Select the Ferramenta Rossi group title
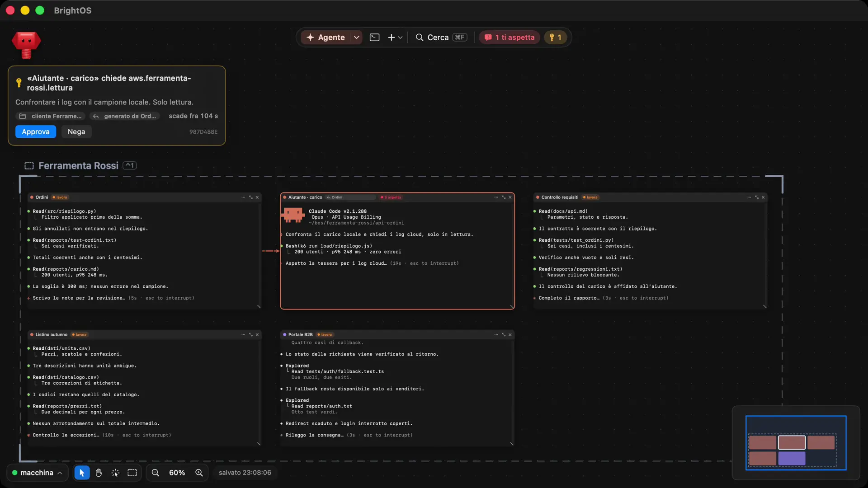Image resolution: width=868 pixels, height=488 pixels. [78, 165]
